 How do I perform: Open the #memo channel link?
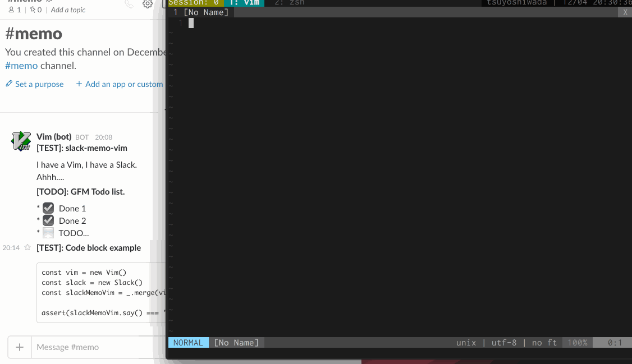tap(21, 66)
